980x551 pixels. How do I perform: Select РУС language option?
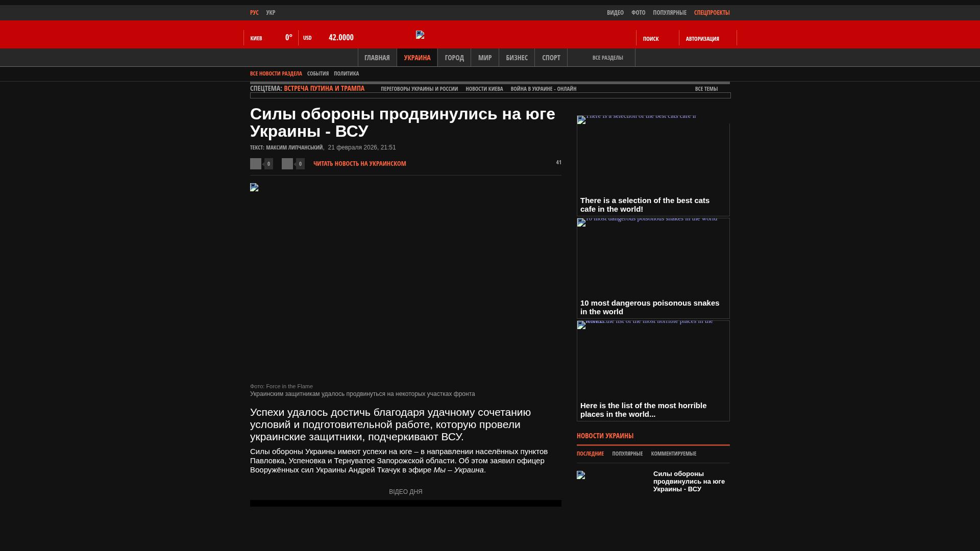254,12
